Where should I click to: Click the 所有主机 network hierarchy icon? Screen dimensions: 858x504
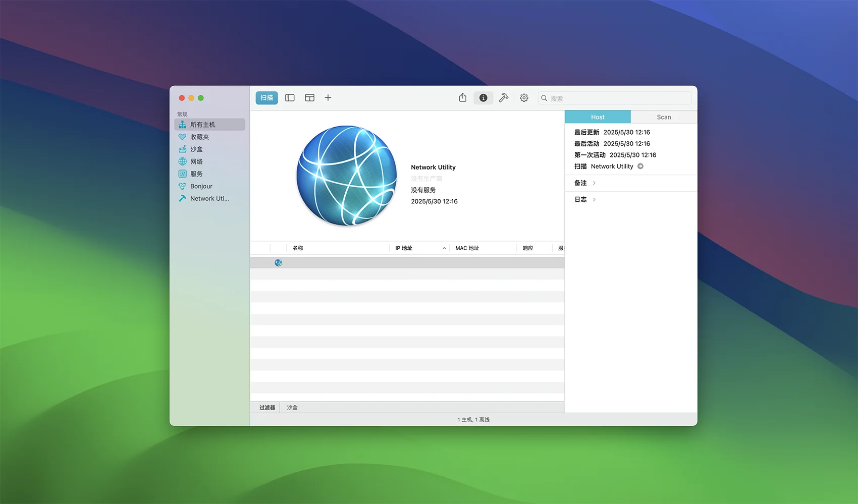click(182, 125)
